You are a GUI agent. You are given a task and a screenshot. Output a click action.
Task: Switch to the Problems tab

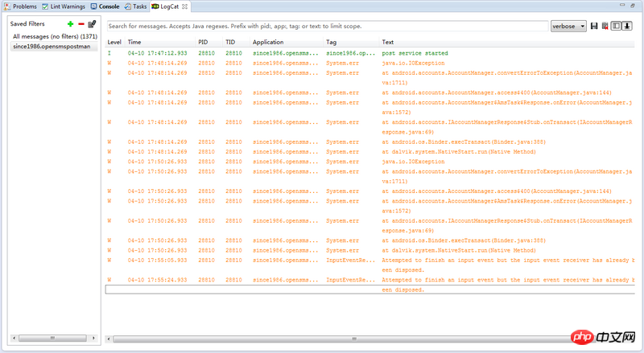[x=21, y=6]
